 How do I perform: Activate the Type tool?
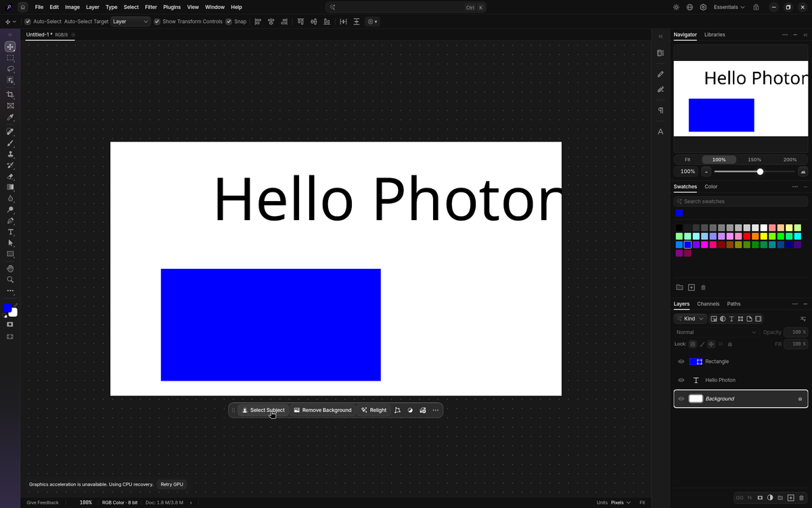click(10, 232)
